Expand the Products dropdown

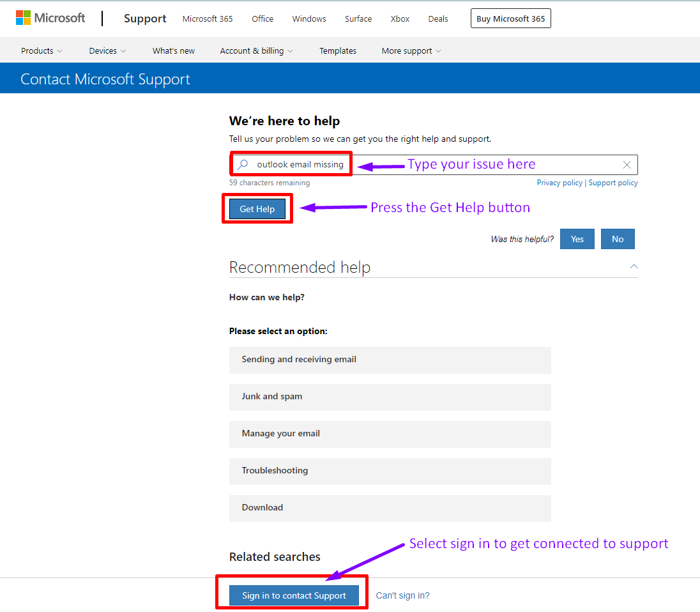[x=42, y=51]
